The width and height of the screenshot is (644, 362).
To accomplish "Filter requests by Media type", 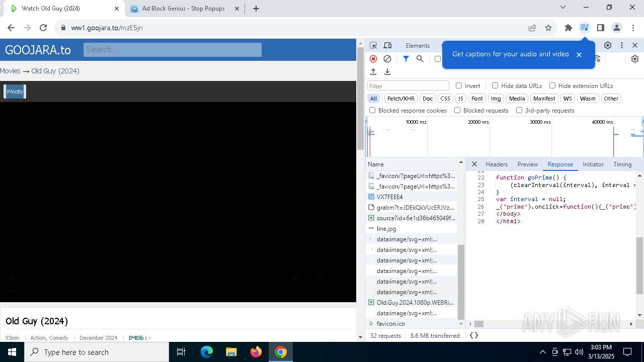I will tap(517, 99).
